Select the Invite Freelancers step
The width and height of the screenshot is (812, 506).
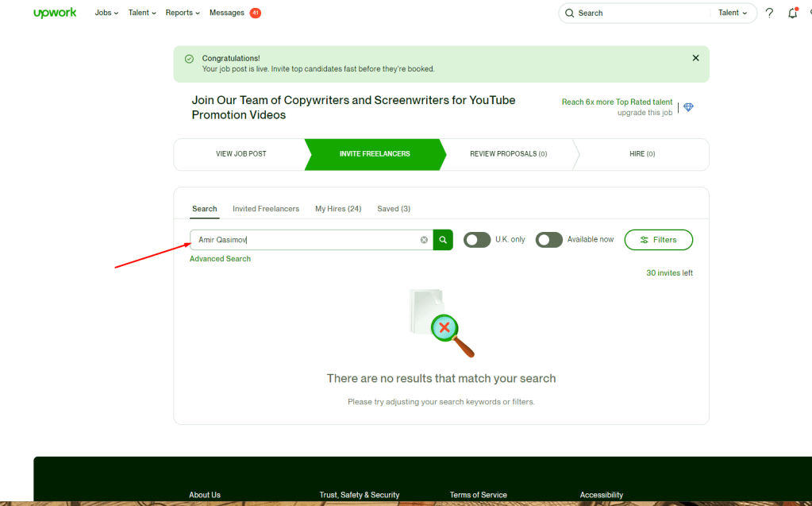coord(375,154)
